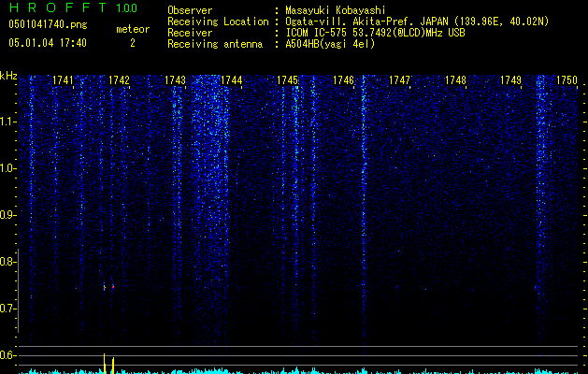Select antenna text A504HB(yagi 4el)
This screenshot has height=374, width=588.
[330, 44]
